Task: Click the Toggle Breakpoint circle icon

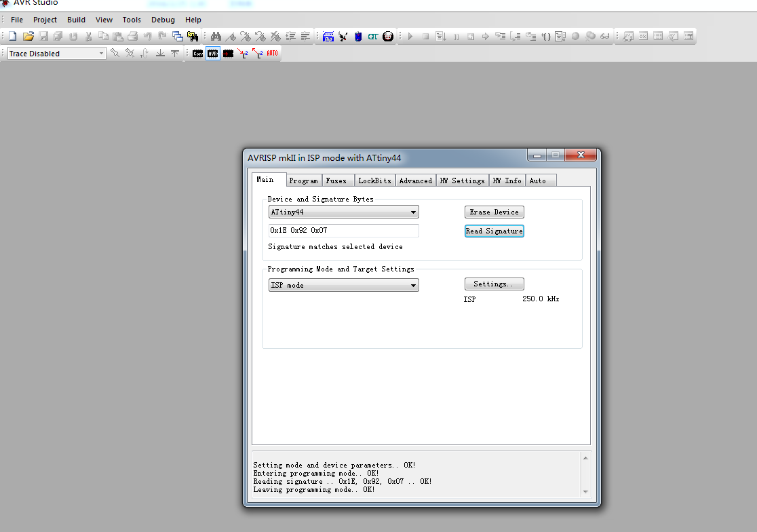Action: coord(575,36)
